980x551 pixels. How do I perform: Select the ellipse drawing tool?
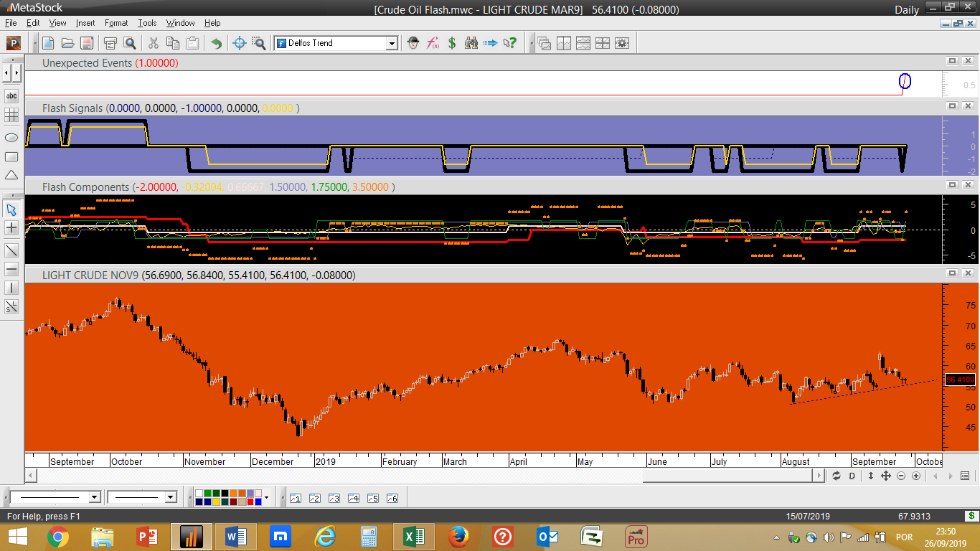coord(11,137)
